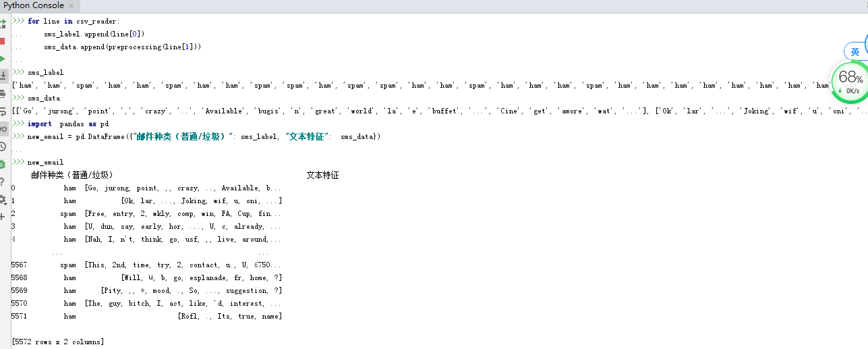The height and width of the screenshot is (349, 868).
Task: Stop the console with the red square
Action: click(x=3, y=41)
